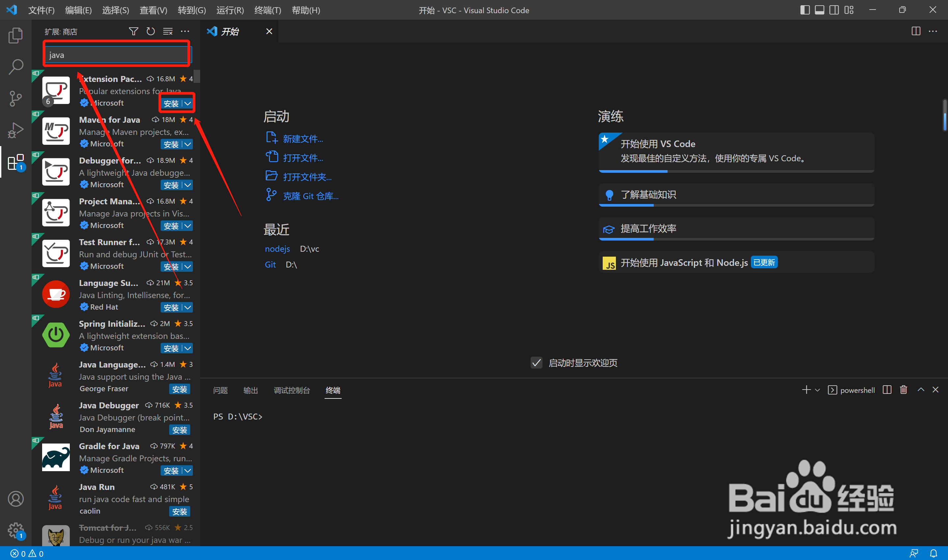Install Maven for Java extension
This screenshot has width=948, height=560.
[171, 144]
